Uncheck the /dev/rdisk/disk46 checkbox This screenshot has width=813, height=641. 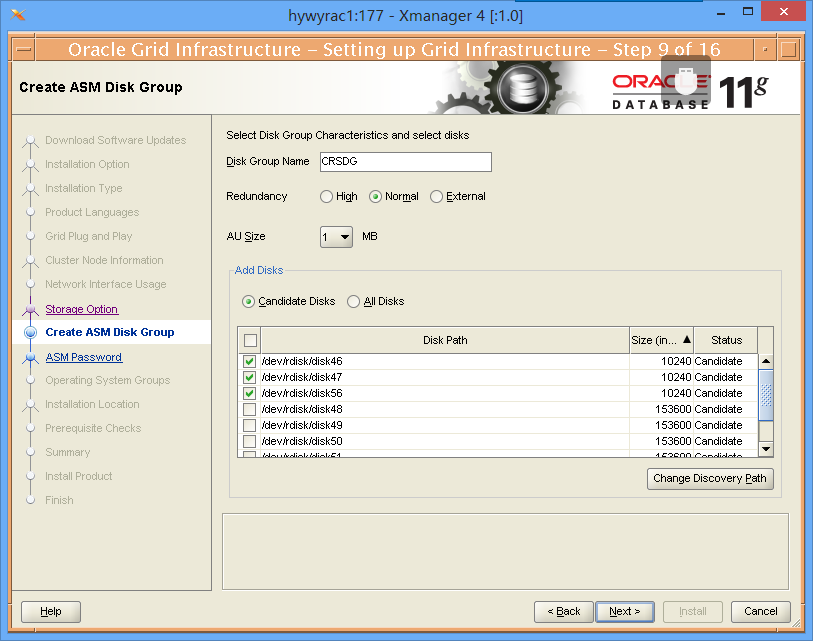(249, 361)
